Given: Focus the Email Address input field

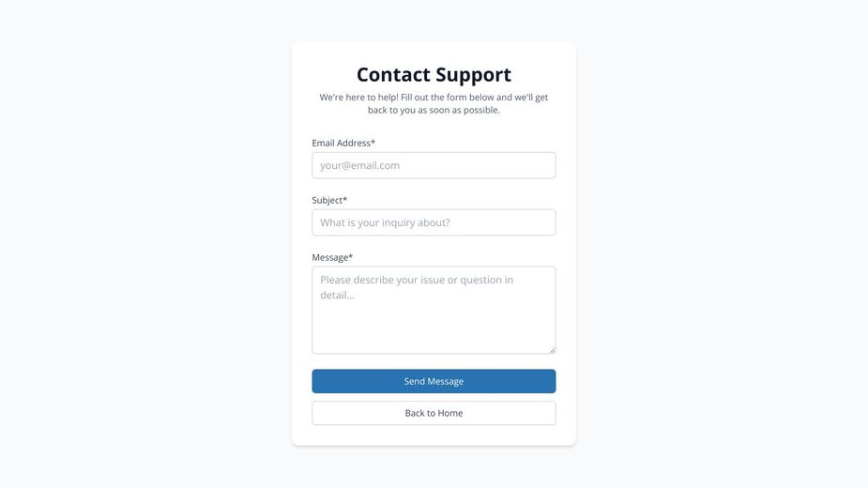Looking at the screenshot, I should pyautogui.click(x=434, y=165).
